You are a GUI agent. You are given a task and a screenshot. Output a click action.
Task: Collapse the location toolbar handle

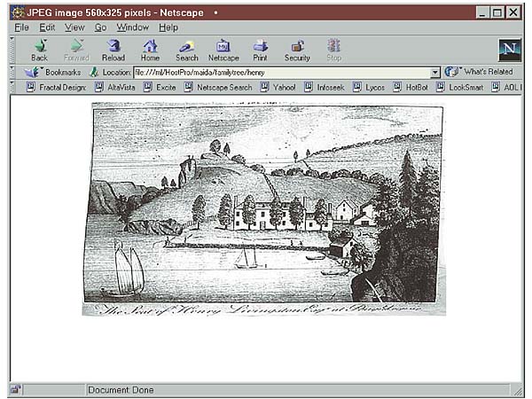click(12, 72)
